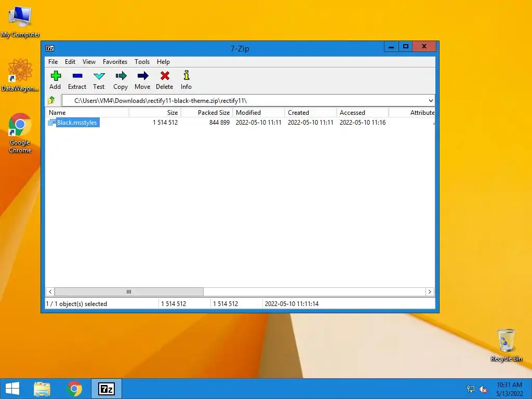The width and height of the screenshot is (532, 399).
Task: Launch Google Chrome desktop shortcut
Action: click(20, 133)
